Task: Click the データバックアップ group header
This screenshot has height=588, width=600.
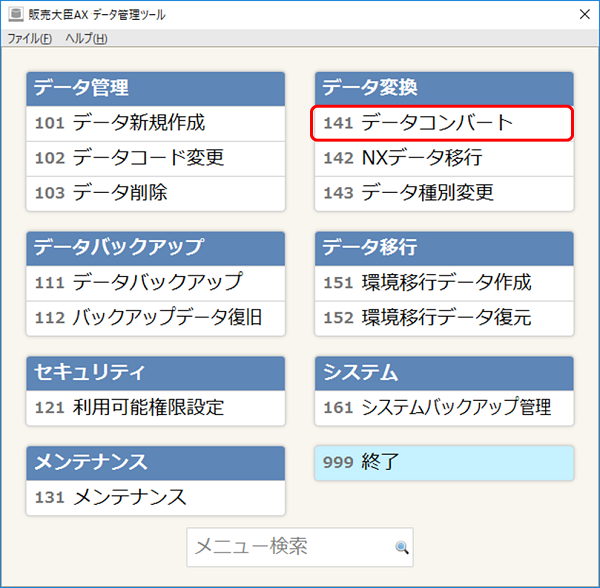Action: coord(155,248)
